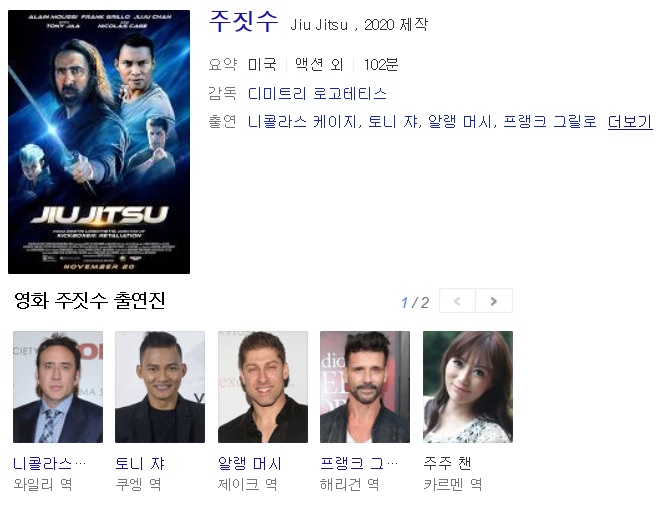Click 토니 쟈 in cast line
The image size is (664, 506).
pyautogui.click(x=392, y=122)
